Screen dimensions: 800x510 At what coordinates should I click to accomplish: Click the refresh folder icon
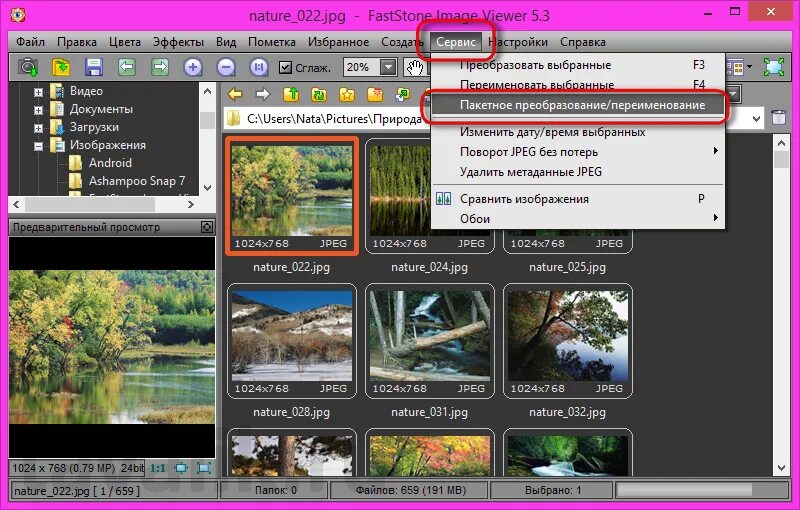(x=319, y=94)
